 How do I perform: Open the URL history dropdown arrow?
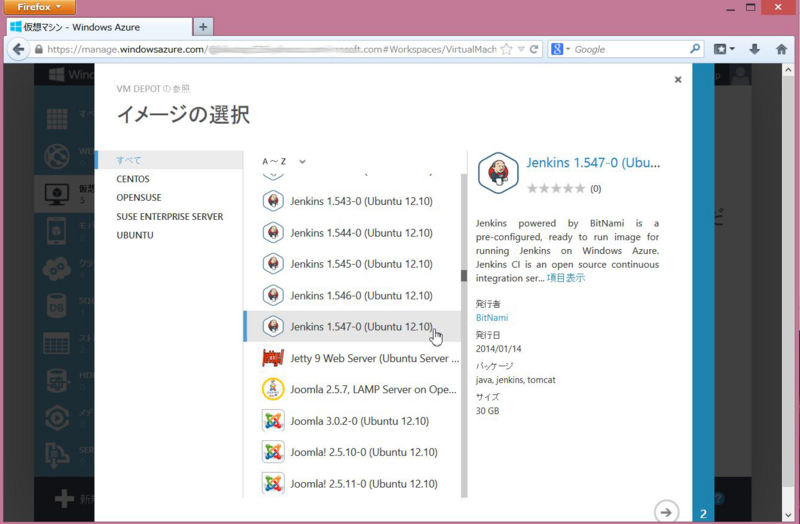521,49
